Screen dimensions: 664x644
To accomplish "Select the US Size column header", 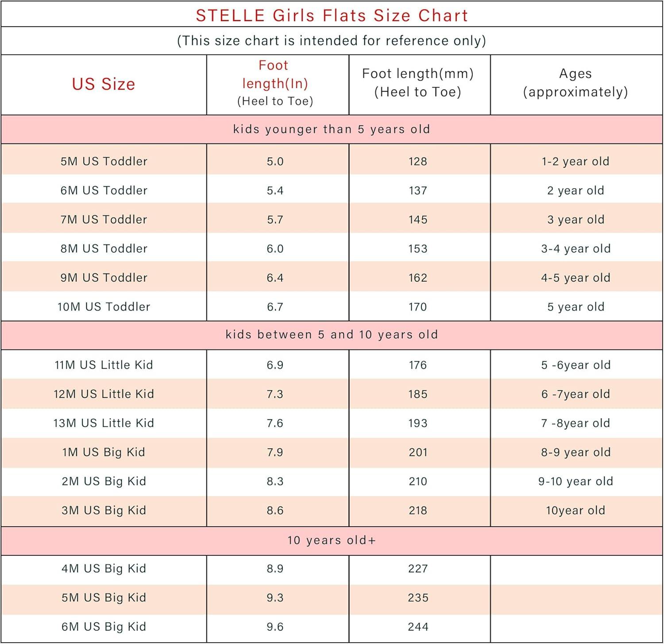I will [104, 84].
